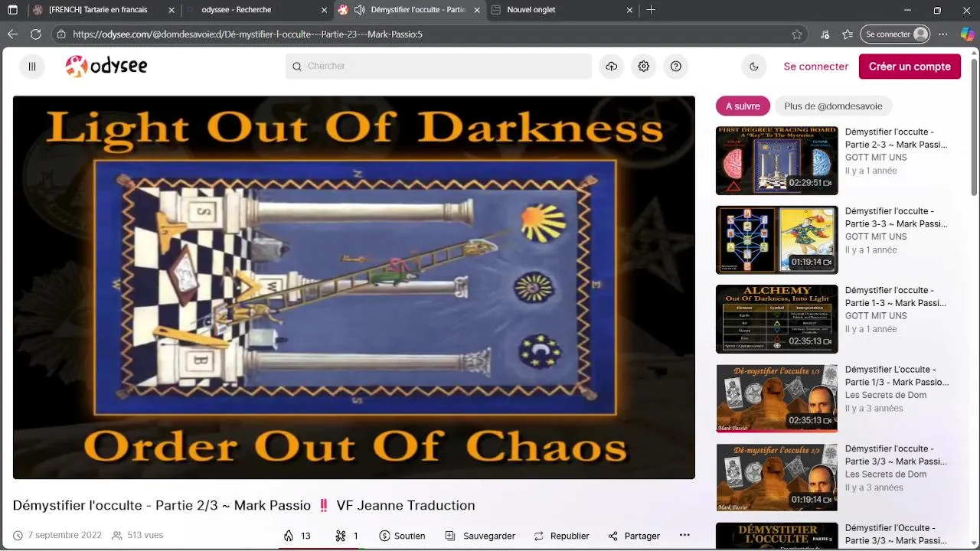The height and width of the screenshot is (551, 980).
Task: Click the page vertical scrollbar
Action: tap(974, 126)
